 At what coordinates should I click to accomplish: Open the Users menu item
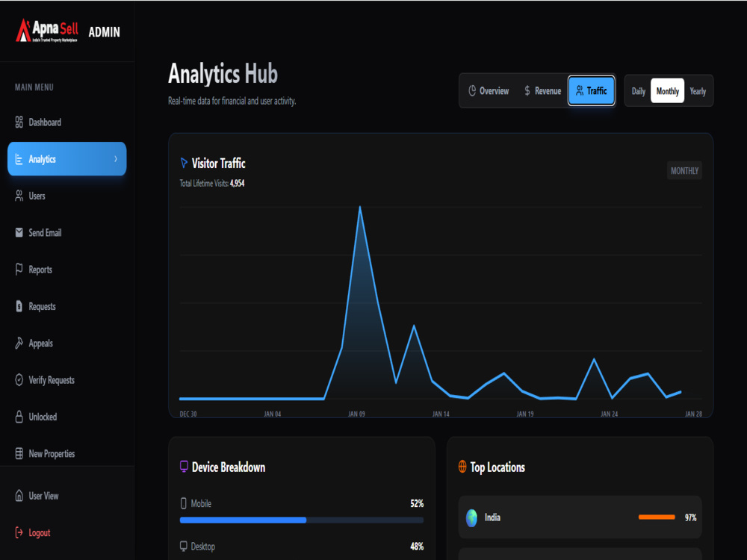(x=66, y=196)
